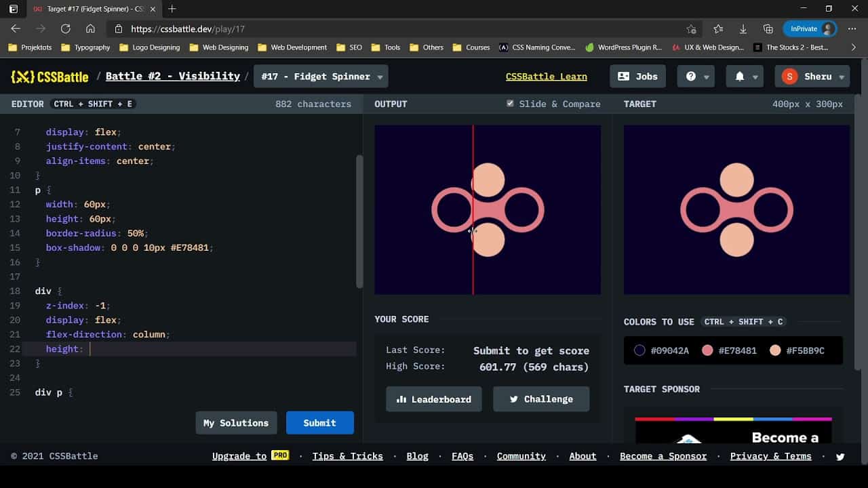This screenshot has height=488, width=868.
Task: Click the Twitter bird icon in footer
Action: point(840,456)
